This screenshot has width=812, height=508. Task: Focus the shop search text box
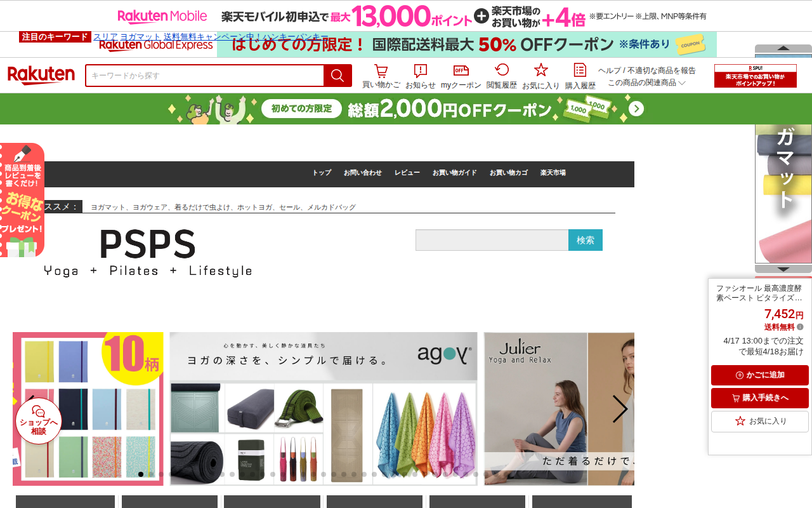(x=492, y=240)
